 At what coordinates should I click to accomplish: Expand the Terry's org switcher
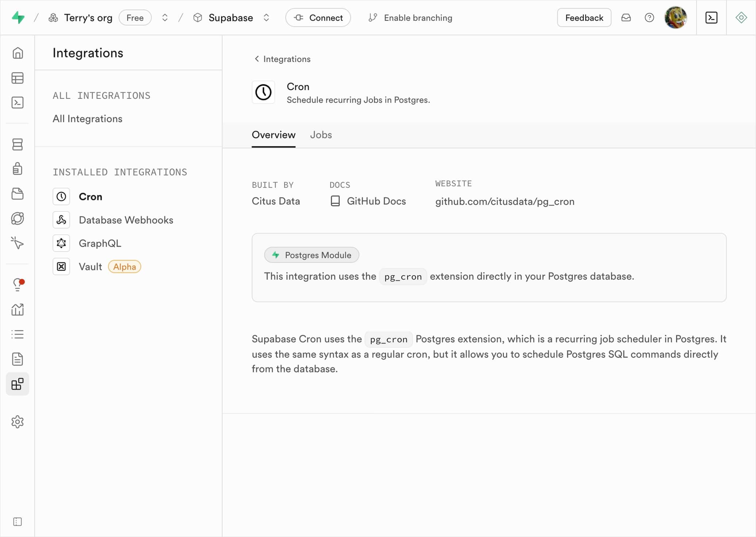[x=165, y=17]
